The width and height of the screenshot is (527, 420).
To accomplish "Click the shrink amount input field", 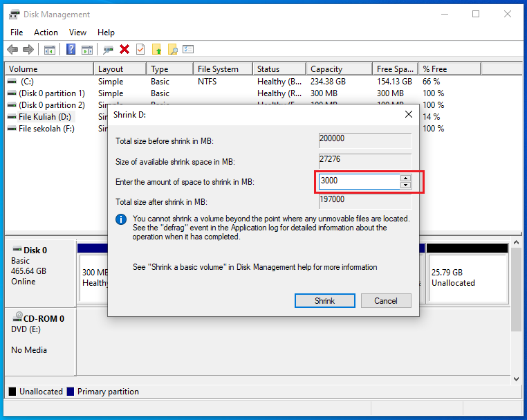I will 358,181.
